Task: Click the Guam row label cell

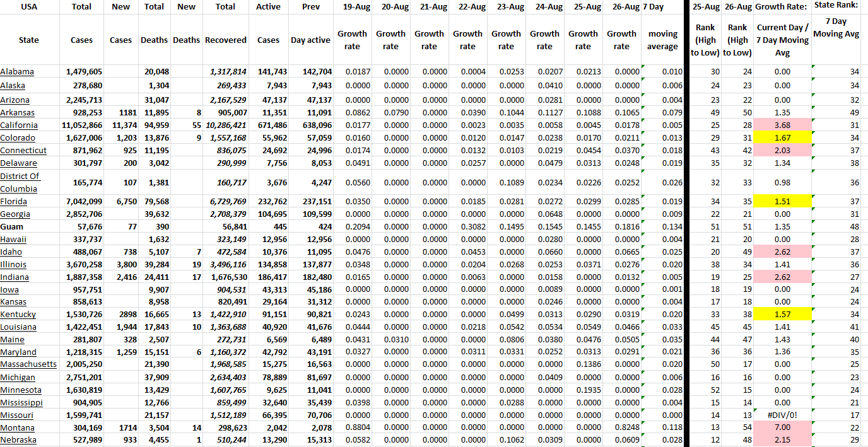Action: click(13, 227)
